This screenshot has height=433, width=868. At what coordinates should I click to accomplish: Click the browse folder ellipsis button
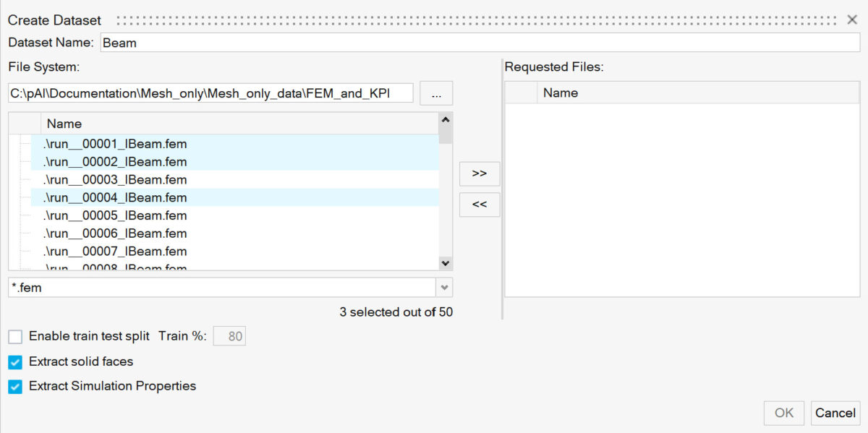435,93
